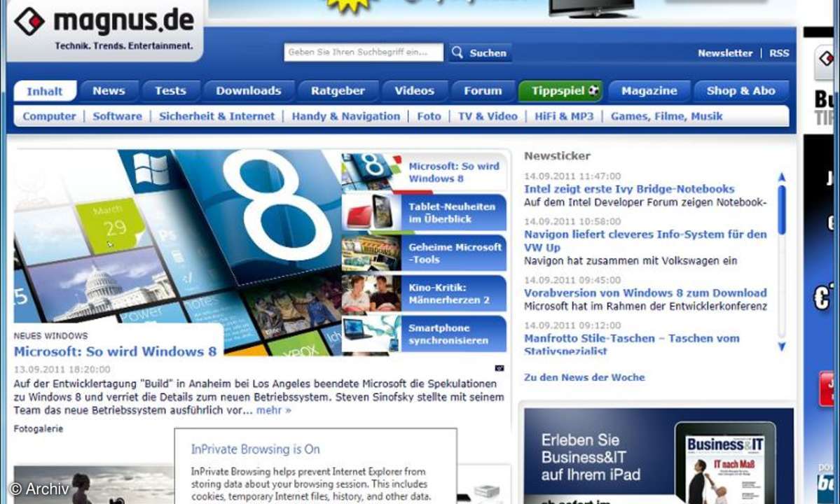Choose Sicherheit & Internet category
This screenshot has width=840, height=504.
click(216, 116)
